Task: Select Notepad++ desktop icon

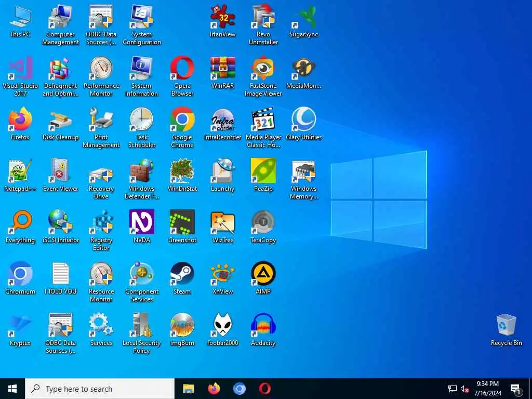Action: tap(20, 175)
